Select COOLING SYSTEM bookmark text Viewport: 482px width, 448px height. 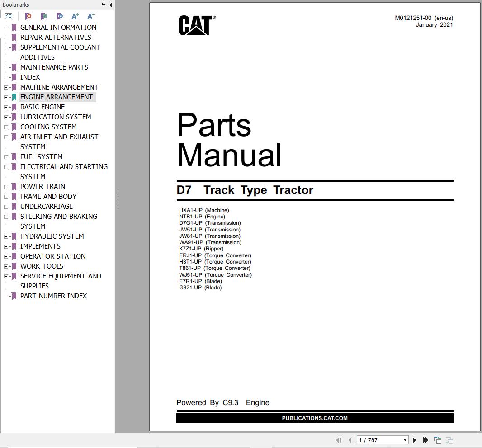(48, 127)
